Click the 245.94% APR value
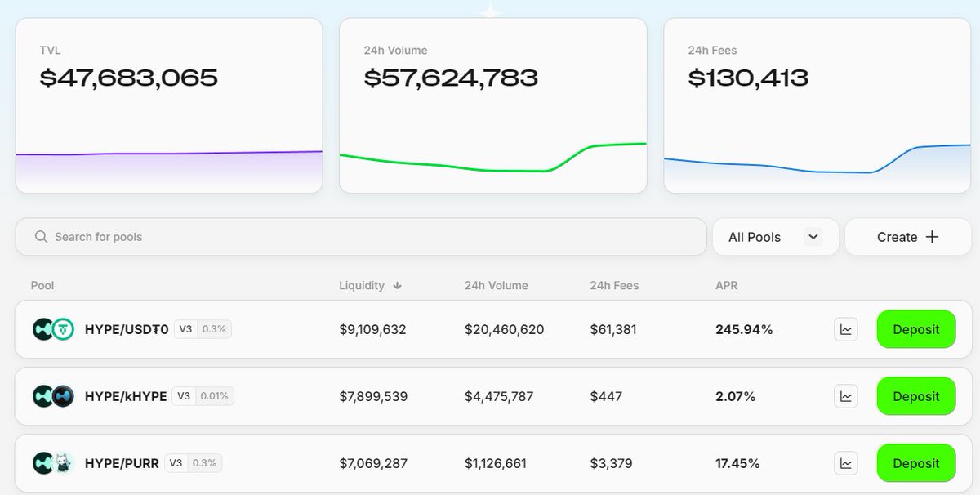 744,329
